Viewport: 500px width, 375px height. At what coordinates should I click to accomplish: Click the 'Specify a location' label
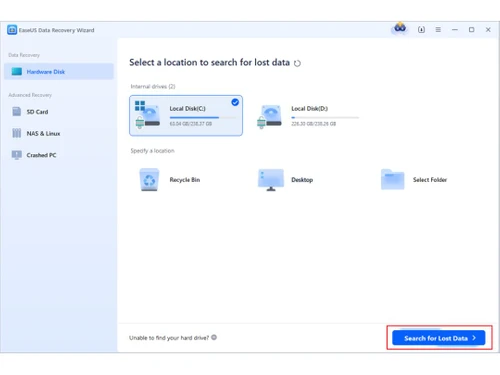click(152, 151)
